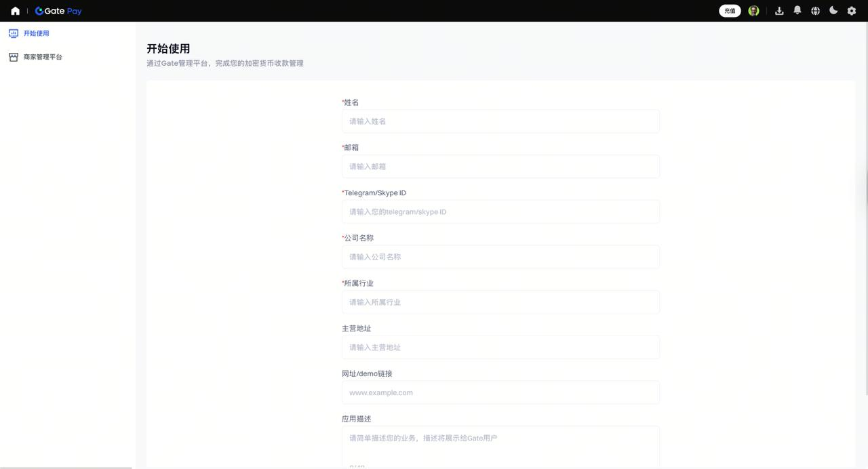Viewport: 868px width, 469px height.
Task: Toggle dark mode with the moon icon
Action: click(833, 11)
